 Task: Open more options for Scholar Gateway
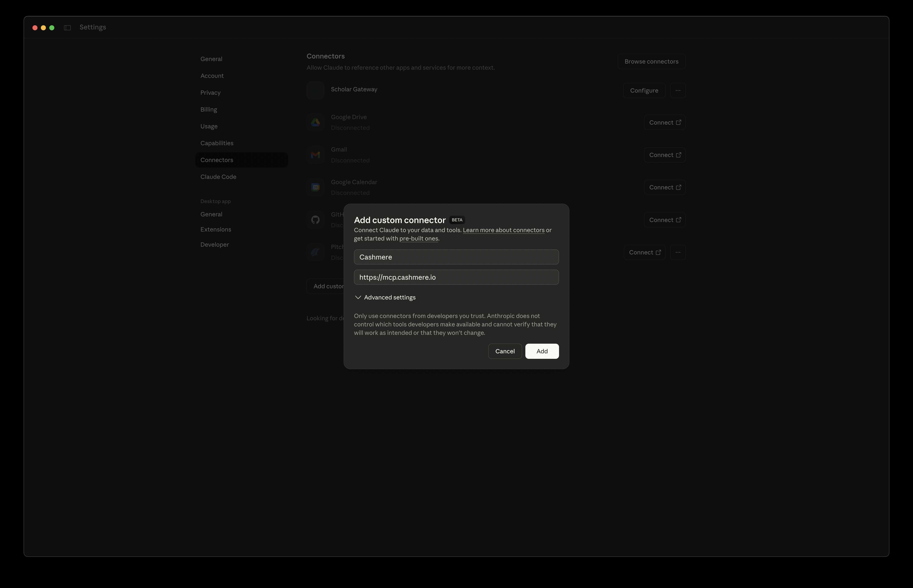678,90
